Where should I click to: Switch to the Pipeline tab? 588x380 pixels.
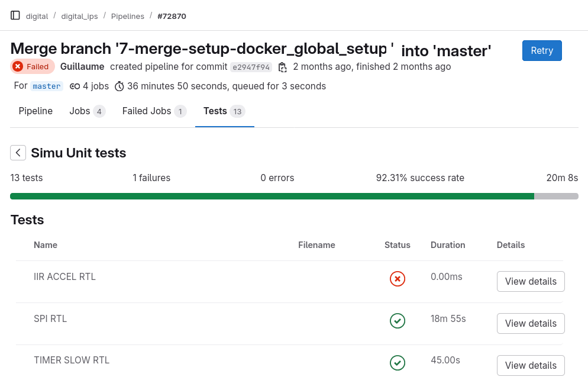35,111
